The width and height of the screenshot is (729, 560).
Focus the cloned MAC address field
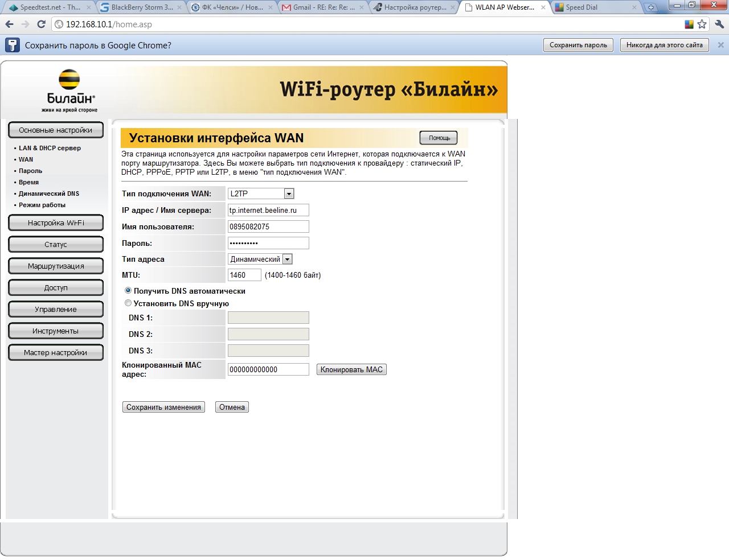tap(268, 369)
